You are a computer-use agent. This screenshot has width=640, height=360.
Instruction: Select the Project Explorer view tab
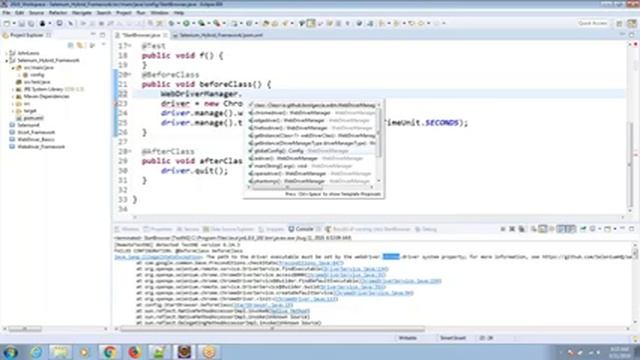26,35
